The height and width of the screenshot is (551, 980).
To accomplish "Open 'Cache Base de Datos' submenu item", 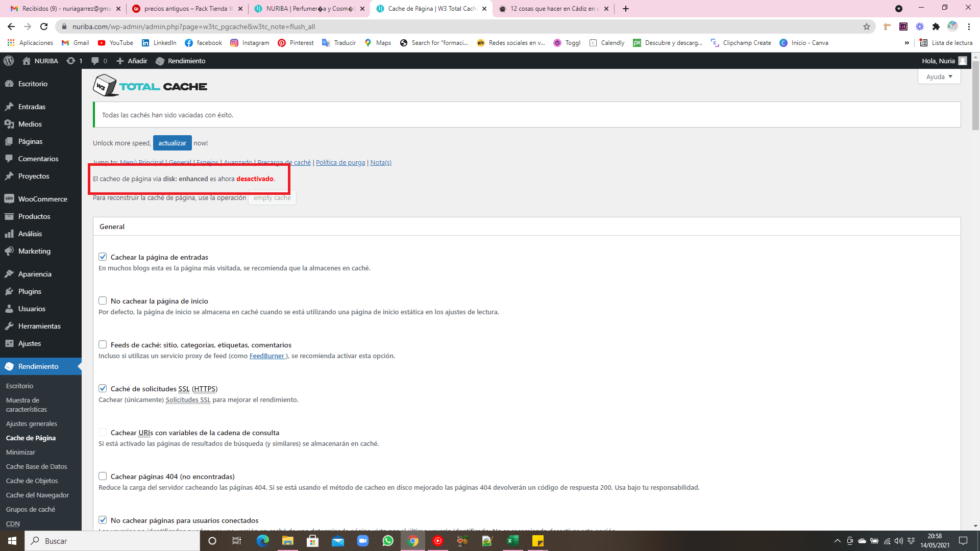I will (37, 466).
